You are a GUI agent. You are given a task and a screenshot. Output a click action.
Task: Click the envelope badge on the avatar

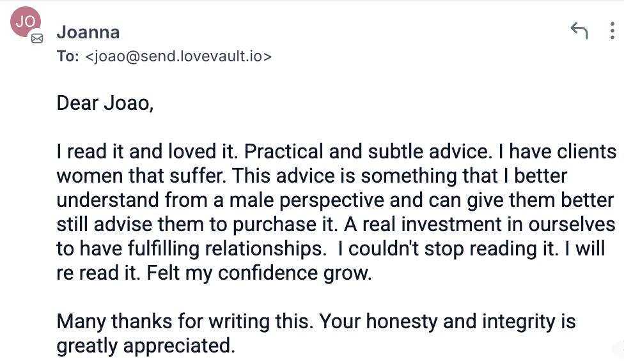(37, 38)
